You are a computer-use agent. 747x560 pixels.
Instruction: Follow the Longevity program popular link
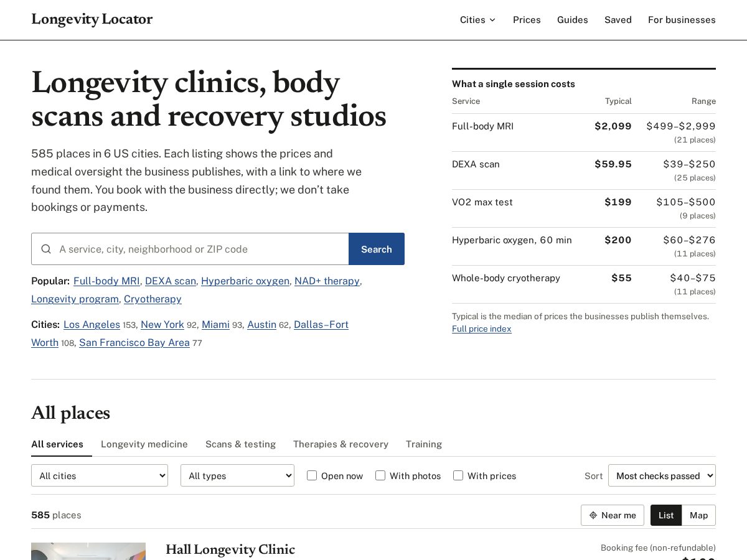(x=75, y=299)
